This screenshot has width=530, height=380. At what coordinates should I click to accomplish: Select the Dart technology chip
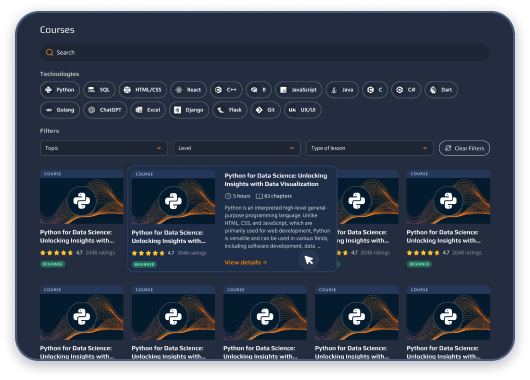pos(441,90)
